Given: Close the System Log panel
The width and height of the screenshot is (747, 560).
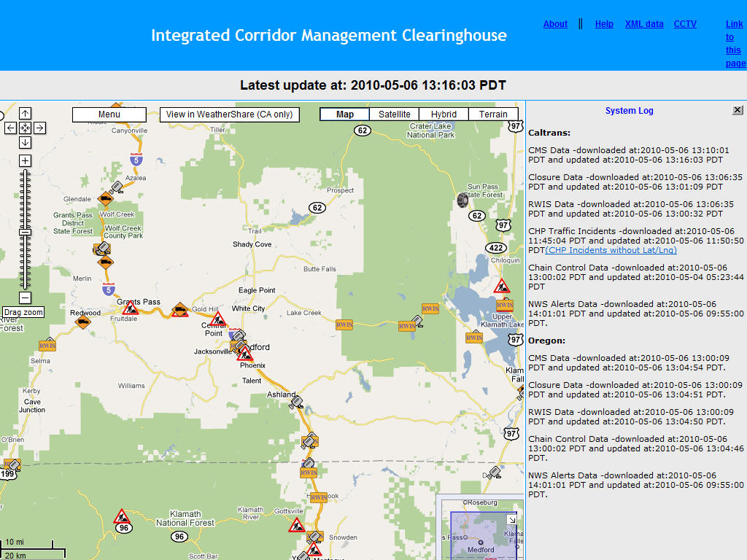Looking at the screenshot, I should (x=738, y=110).
